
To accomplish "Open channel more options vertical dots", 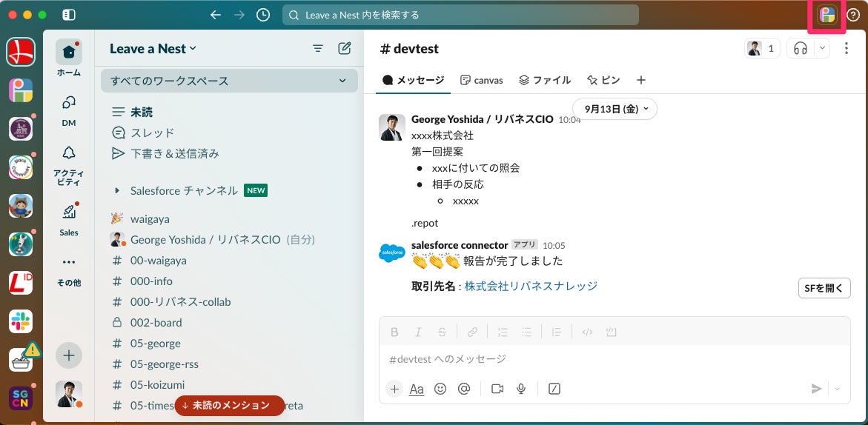I will click(x=846, y=49).
